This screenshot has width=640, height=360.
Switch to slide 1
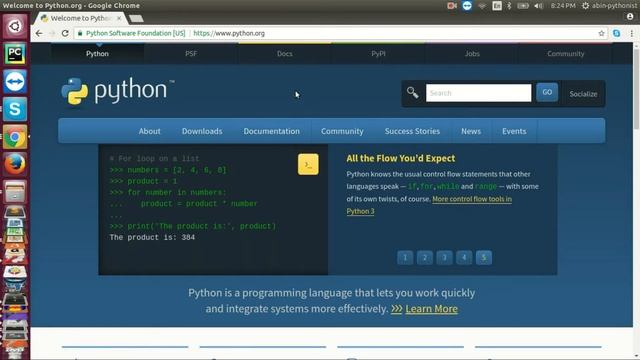pos(405,258)
